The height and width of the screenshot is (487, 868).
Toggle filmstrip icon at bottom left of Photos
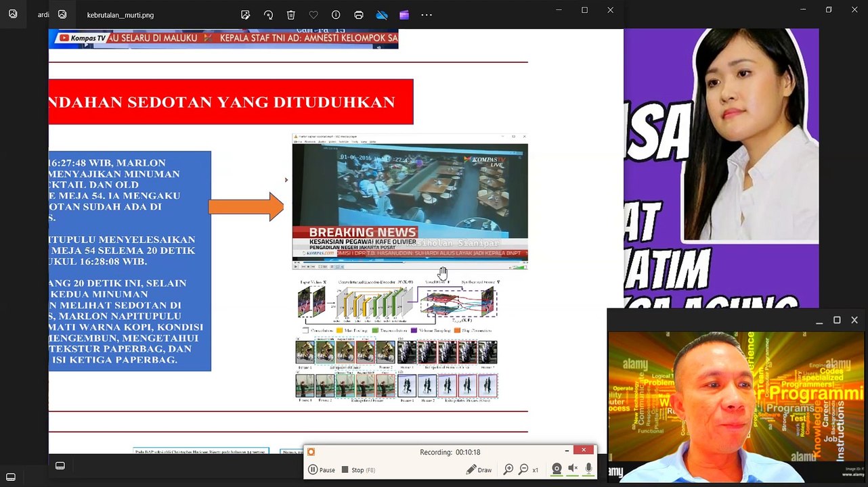point(60,466)
